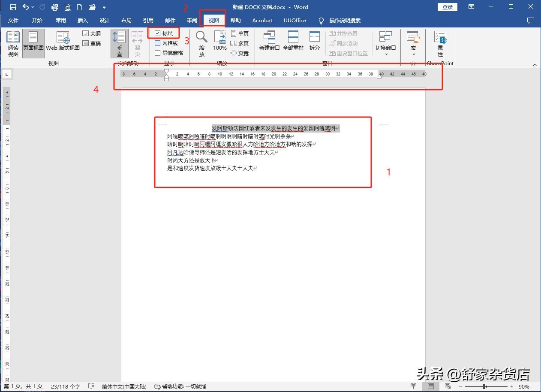Open the Help (帮助) tab
Image resolution: width=541 pixels, height=392 pixels.
coord(236,20)
